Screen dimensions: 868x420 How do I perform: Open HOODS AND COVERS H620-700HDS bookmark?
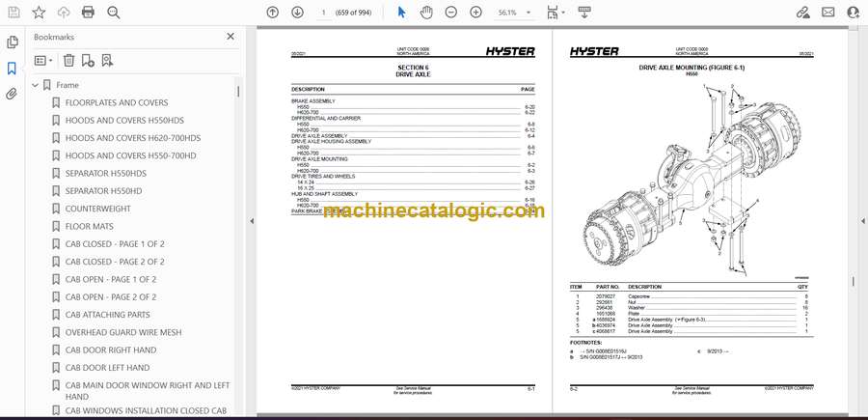coord(133,138)
